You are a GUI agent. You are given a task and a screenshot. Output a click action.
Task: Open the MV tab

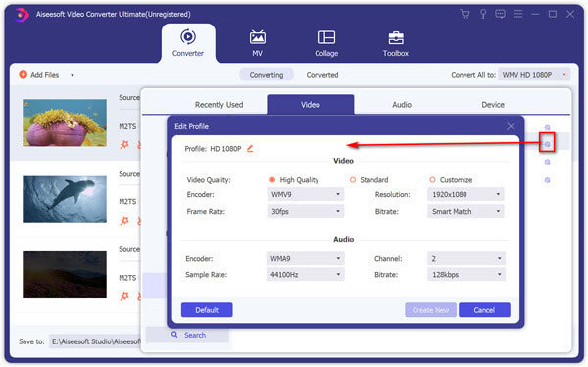coord(257,43)
